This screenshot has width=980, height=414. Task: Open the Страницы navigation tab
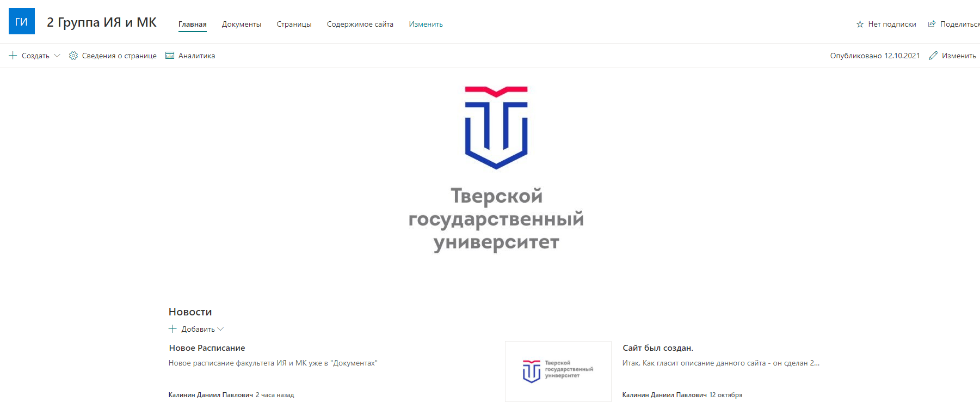point(294,25)
